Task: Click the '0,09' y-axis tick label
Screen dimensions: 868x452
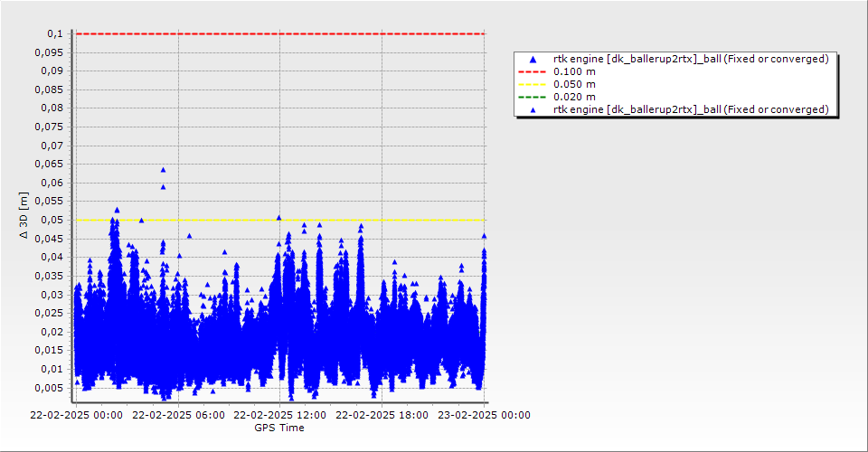Action: (x=52, y=71)
